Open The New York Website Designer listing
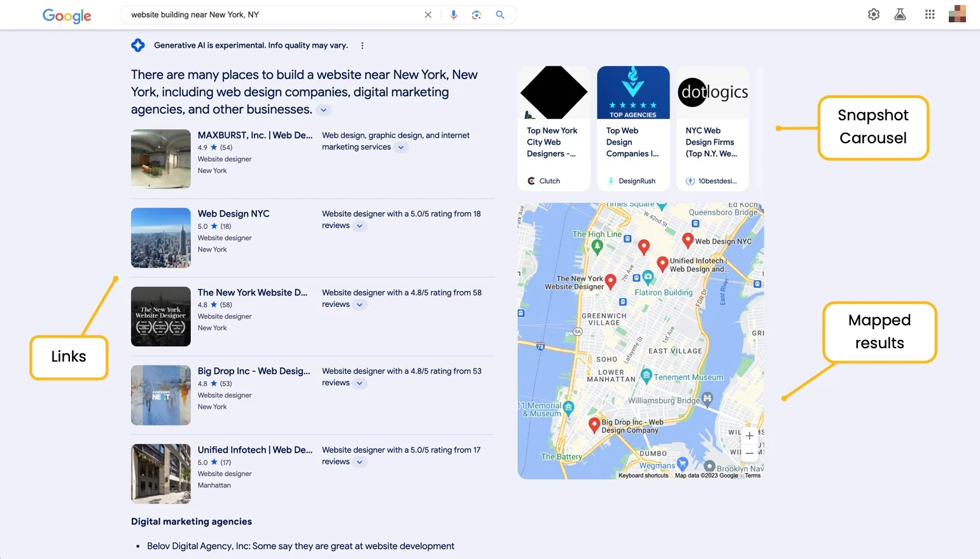 click(x=253, y=292)
